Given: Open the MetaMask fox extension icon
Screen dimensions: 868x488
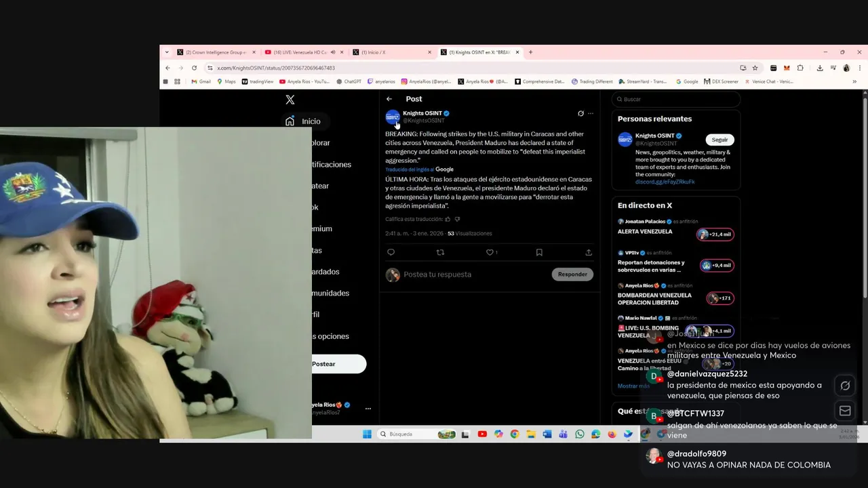Looking at the screenshot, I should click(787, 68).
